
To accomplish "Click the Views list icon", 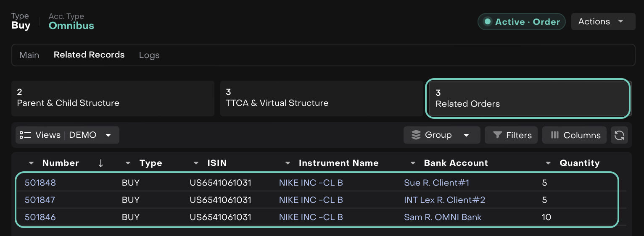I will pos(26,135).
